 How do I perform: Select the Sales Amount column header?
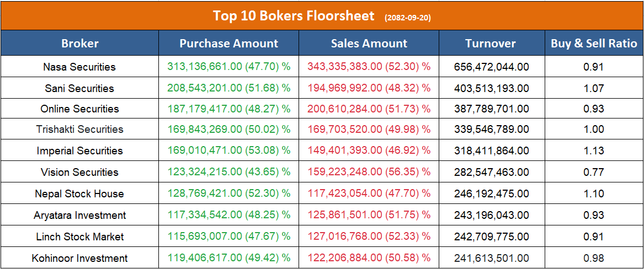(x=369, y=44)
